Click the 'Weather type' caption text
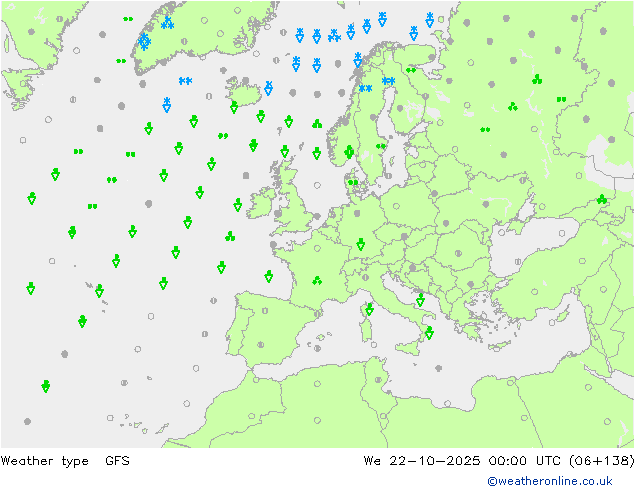 (x=44, y=461)
